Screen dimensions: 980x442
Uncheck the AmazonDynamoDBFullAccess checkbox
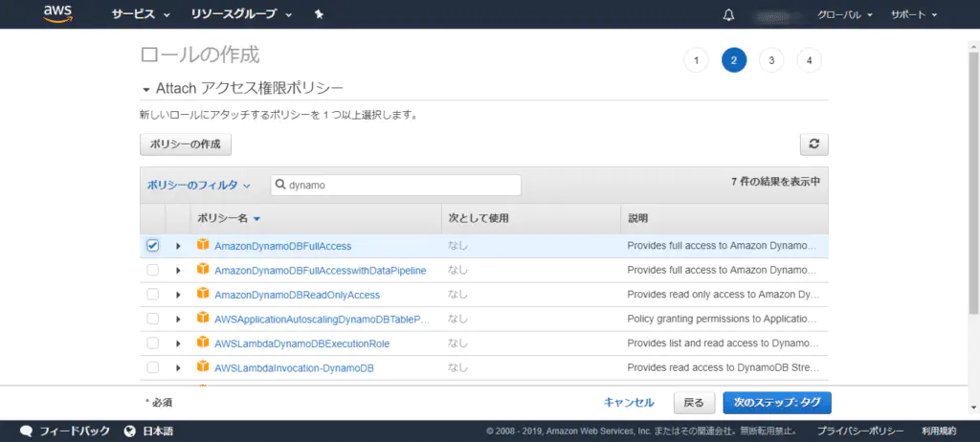pyautogui.click(x=152, y=246)
